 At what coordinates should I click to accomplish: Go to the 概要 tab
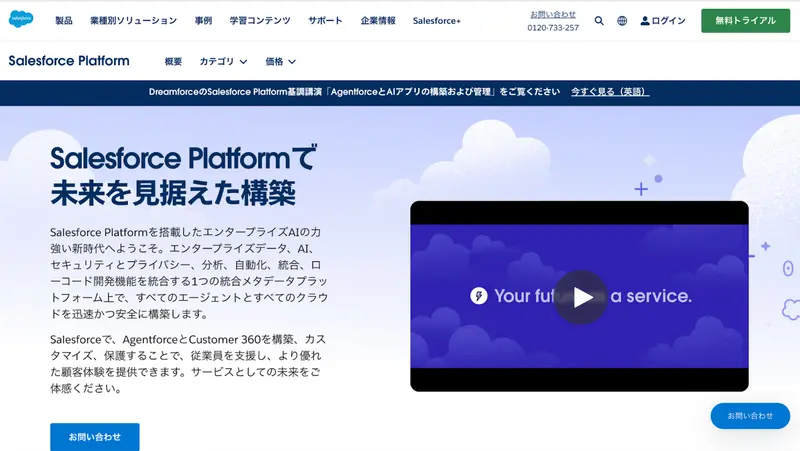[173, 62]
